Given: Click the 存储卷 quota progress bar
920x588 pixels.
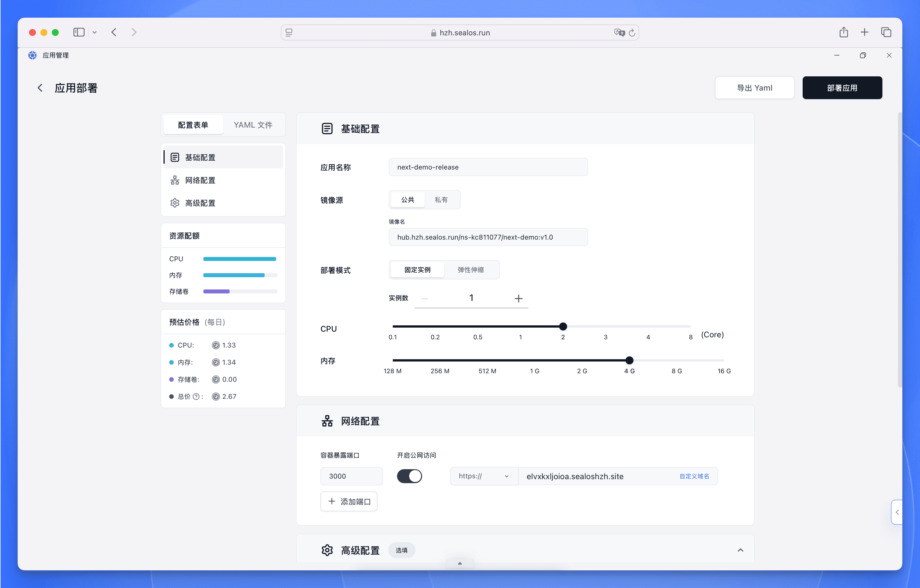Looking at the screenshot, I should pyautogui.click(x=240, y=291).
